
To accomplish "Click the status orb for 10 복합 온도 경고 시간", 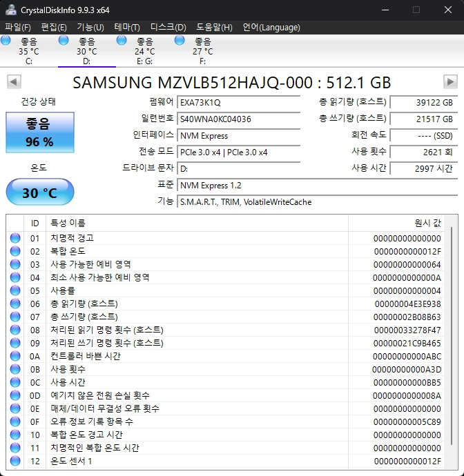I will point(15,435).
